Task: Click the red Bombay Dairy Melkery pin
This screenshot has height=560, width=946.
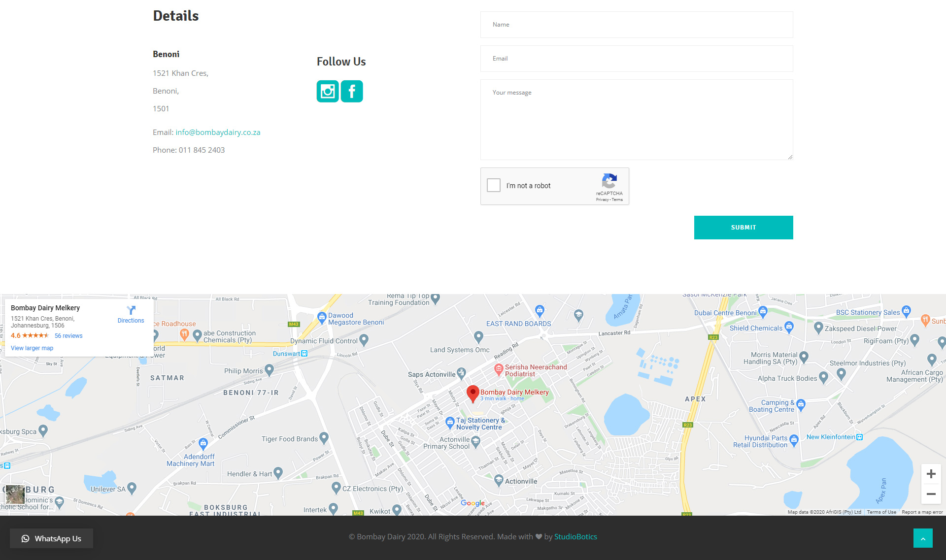Action: point(473,393)
